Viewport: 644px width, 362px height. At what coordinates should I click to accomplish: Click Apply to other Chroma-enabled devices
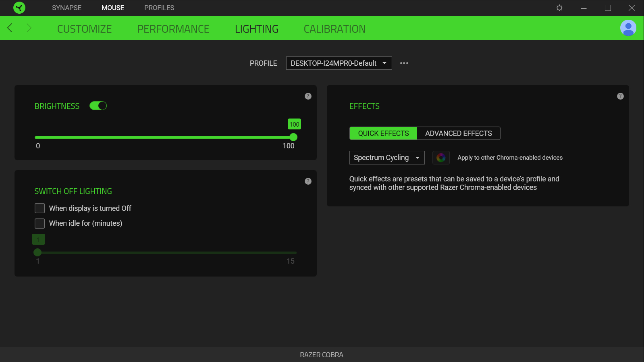[510, 158]
